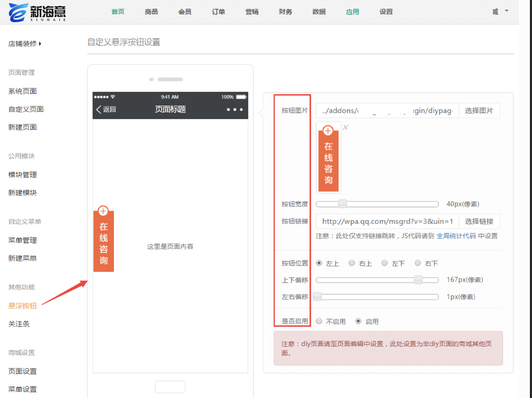The height and width of the screenshot is (398, 532).
Task: Open the user account dropdown arrow
Action: click(x=507, y=11)
